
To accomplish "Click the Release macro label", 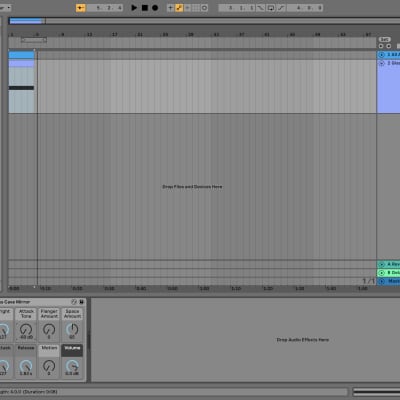I will [26, 348].
